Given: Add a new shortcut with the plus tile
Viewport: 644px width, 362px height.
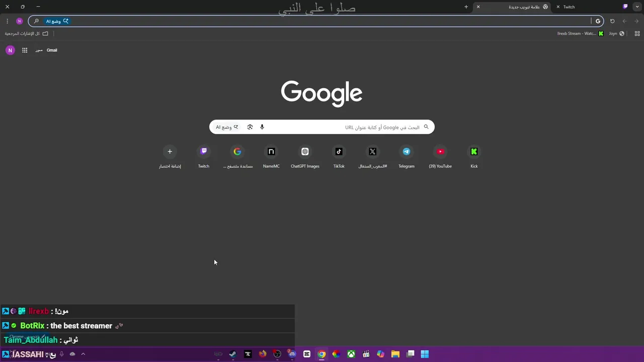Looking at the screenshot, I should pyautogui.click(x=170, y=157).
